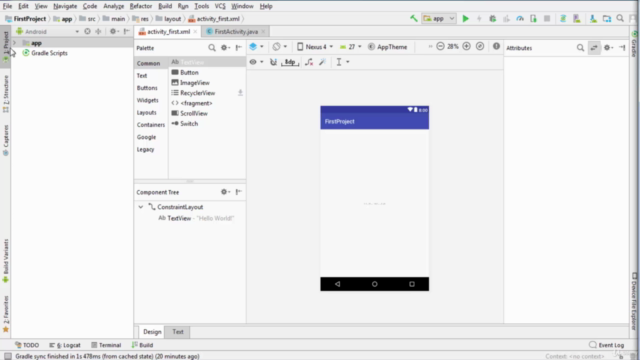Select the Design editor tab

pyautogui.click(x=152, y=332)
